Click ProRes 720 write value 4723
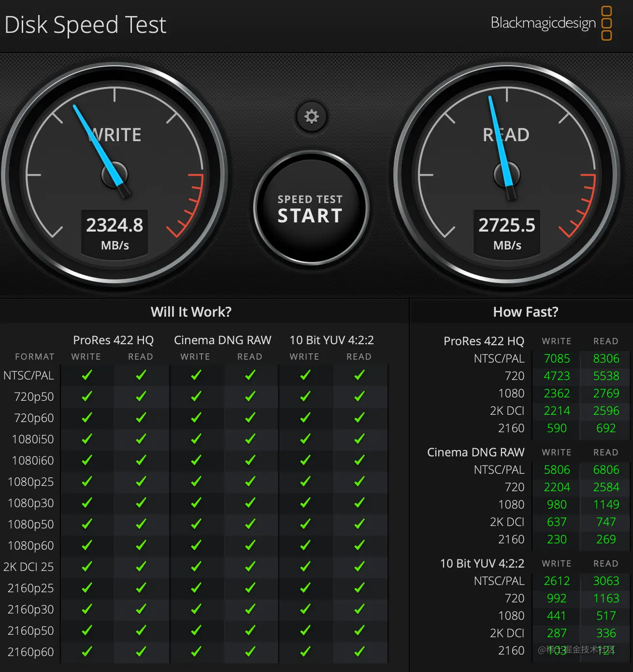 coord(557,376)
